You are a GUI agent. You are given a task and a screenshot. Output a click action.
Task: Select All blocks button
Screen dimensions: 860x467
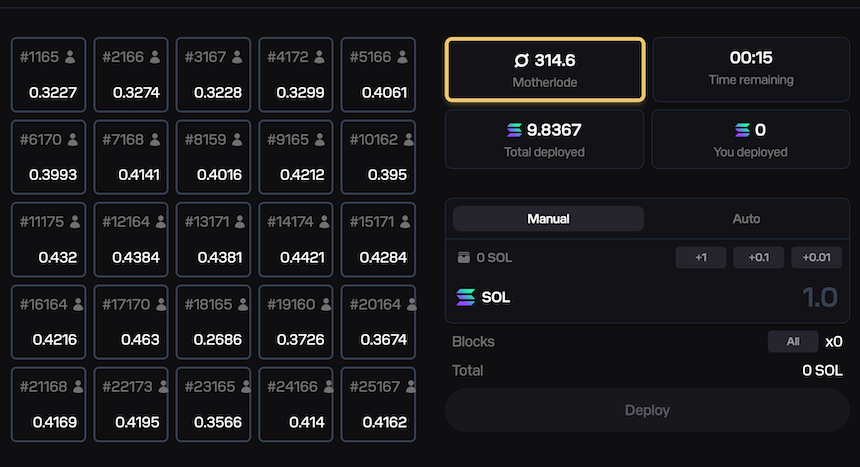793,341
